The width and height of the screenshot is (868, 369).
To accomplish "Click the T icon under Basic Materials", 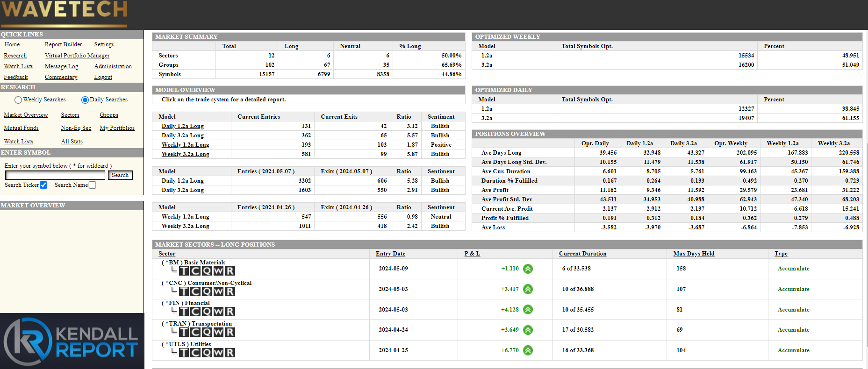I will click(184, 271).
